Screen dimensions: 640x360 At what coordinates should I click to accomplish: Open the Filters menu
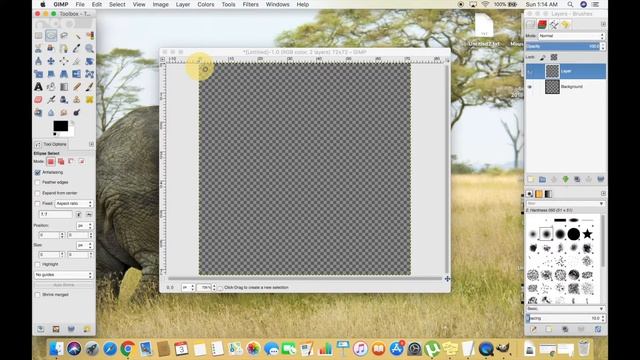[251, 4]
